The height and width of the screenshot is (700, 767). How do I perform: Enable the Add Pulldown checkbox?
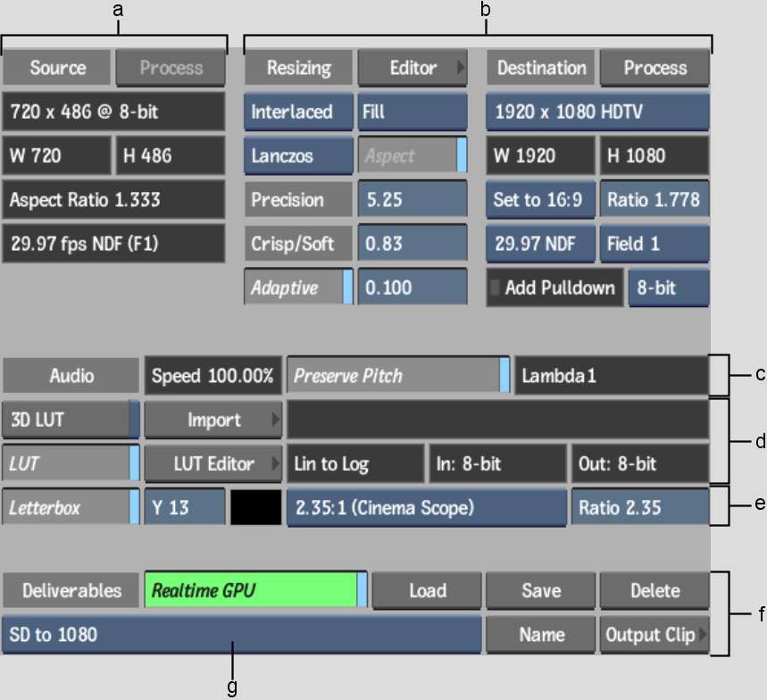tap(494, 287)
